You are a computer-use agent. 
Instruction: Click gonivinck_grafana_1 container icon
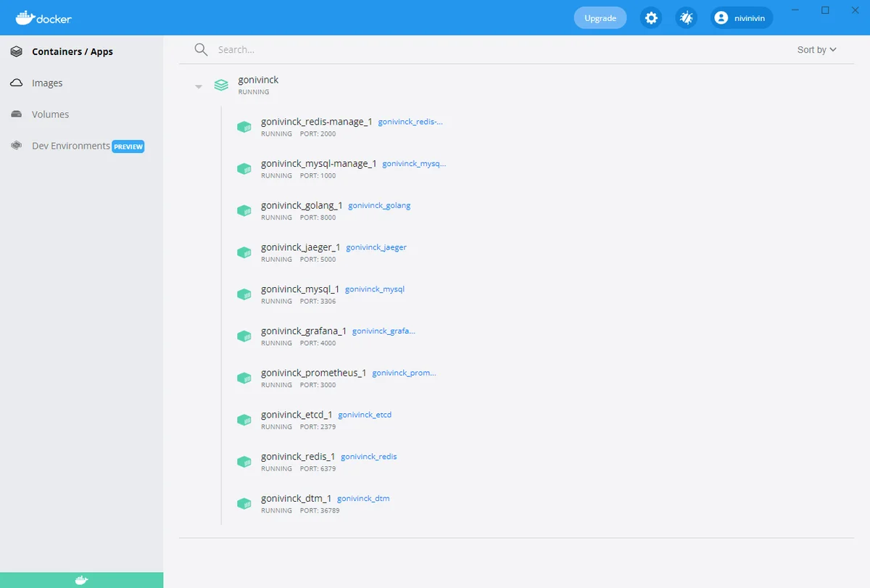click(x=244, y=336)
